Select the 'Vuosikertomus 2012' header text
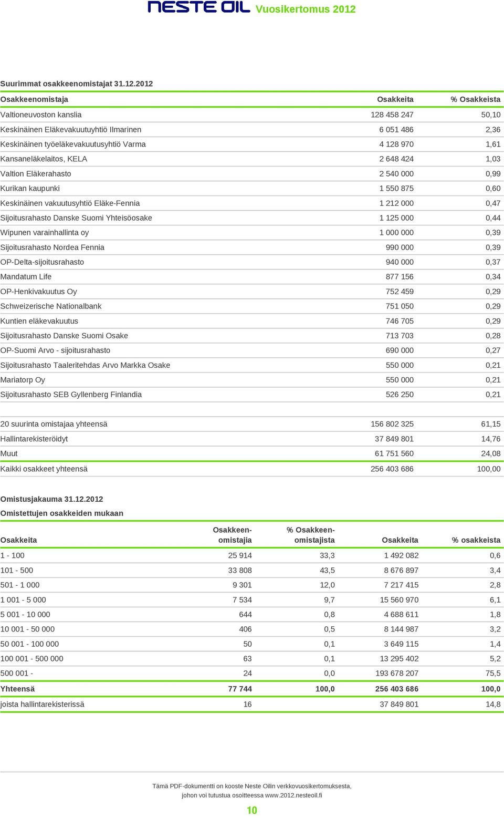504x818 pixels. tap(306, 9)
